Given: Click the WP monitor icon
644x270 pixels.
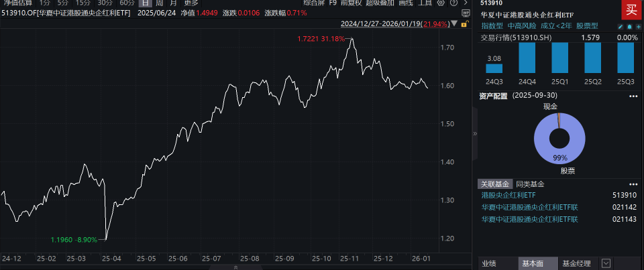Looking at the screenshot, I should [x=466, y=13].
